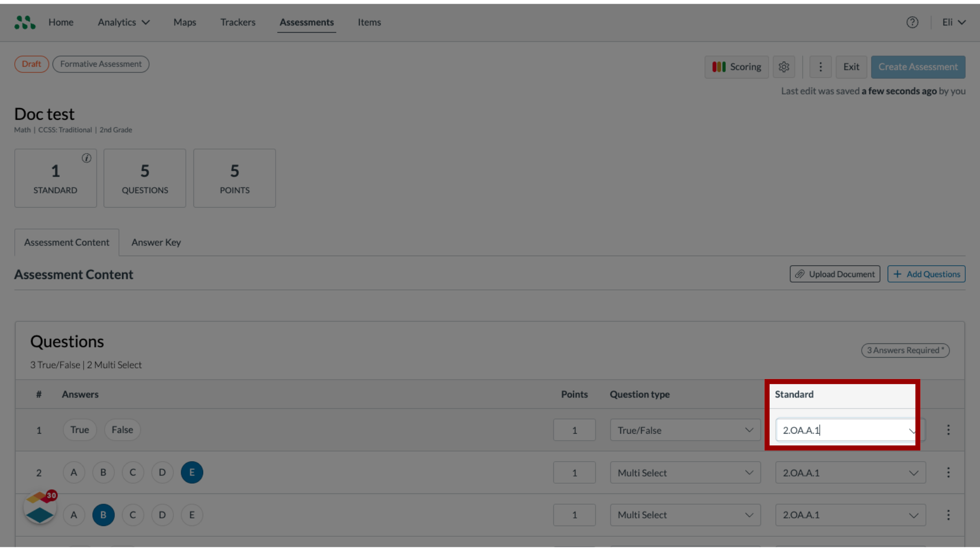Select True answer for question 1
The height and width of the screenshot is (551, 980).
click(x=80, y=430)
